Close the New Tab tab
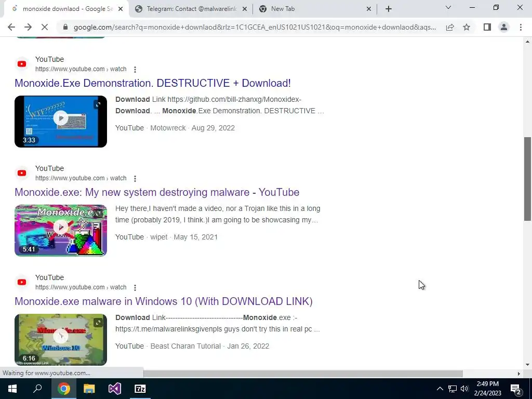This screenshot has height=399, width=532. tap(369, 9)
